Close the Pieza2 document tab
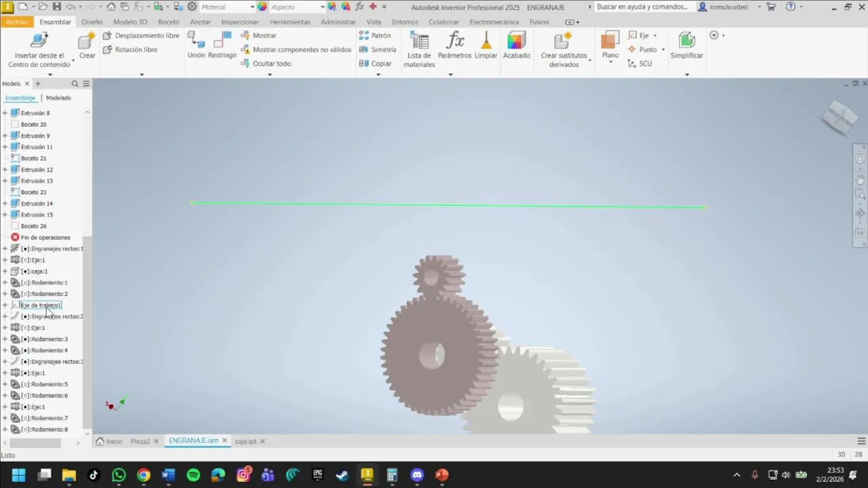 click(x=156, y=441)
